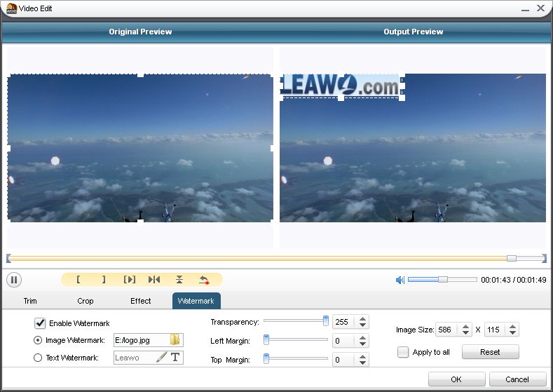Click the Original Preview video frame
This screenshot has height=392, width=553.
140,148
